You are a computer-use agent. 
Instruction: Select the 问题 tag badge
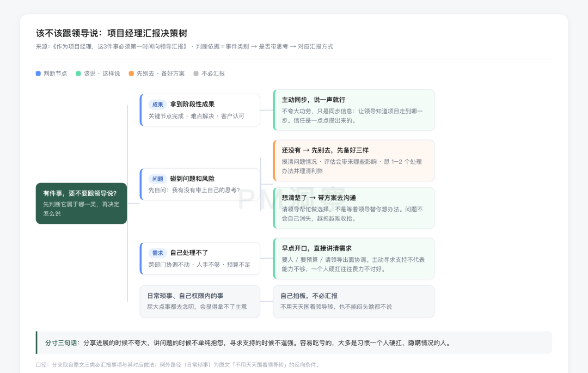(157, 179)
